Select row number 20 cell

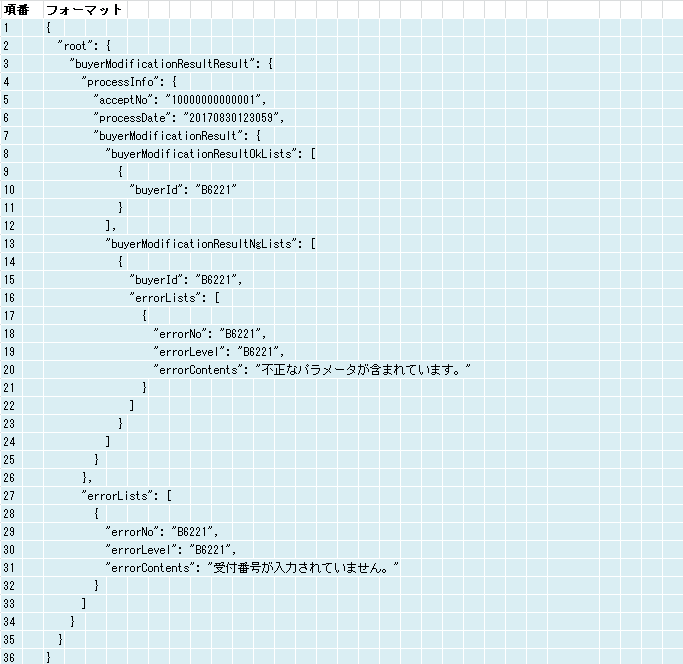point(9,370)
